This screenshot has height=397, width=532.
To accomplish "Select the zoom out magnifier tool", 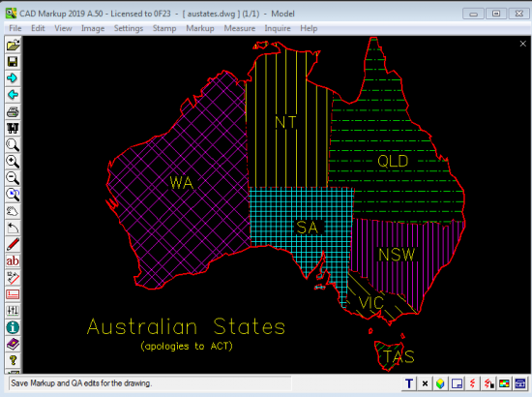I will coord(13,178).
